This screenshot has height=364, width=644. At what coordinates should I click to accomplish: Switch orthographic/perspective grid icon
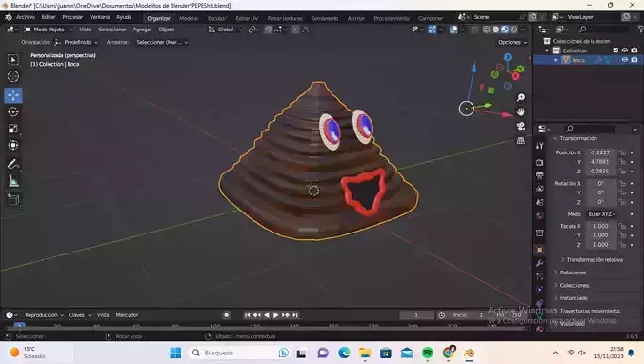(x=521, y=140)
